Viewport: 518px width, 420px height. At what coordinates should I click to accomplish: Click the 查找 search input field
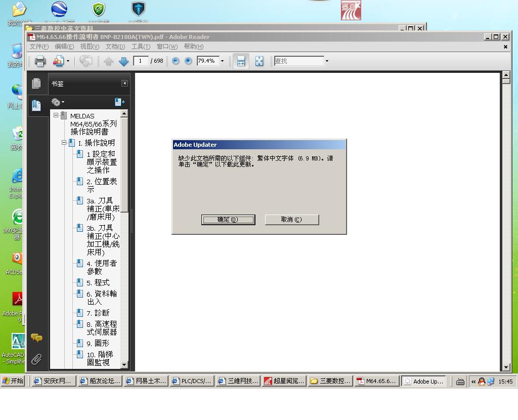298,61
